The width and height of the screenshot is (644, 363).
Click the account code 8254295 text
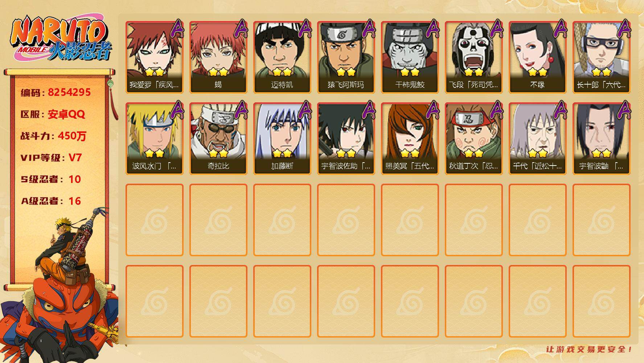click(x=69, y=92)
